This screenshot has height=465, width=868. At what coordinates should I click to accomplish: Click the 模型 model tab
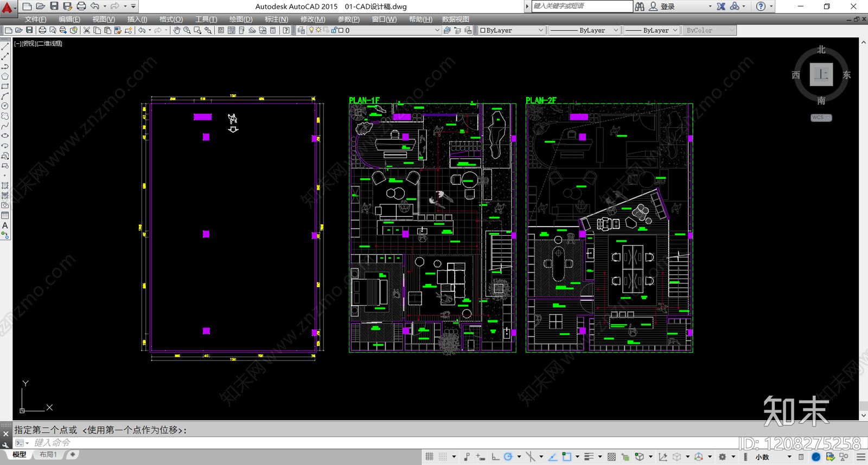tap(20, 455)
